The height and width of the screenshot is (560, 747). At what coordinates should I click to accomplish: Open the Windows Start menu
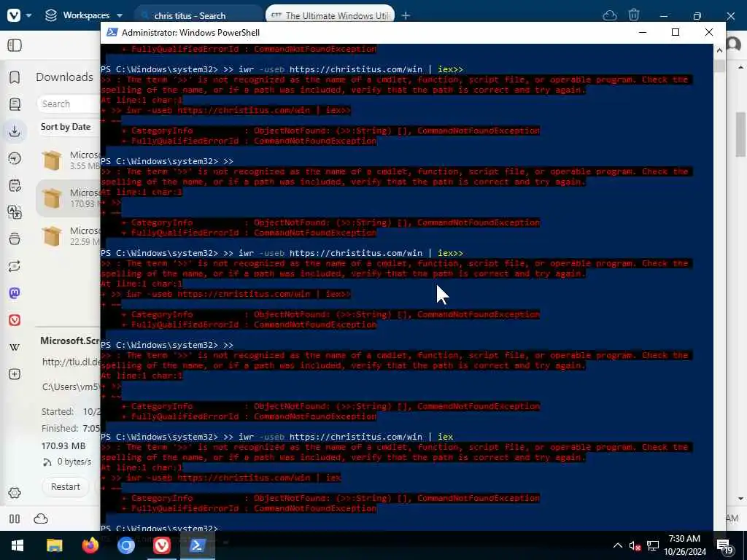18,545
